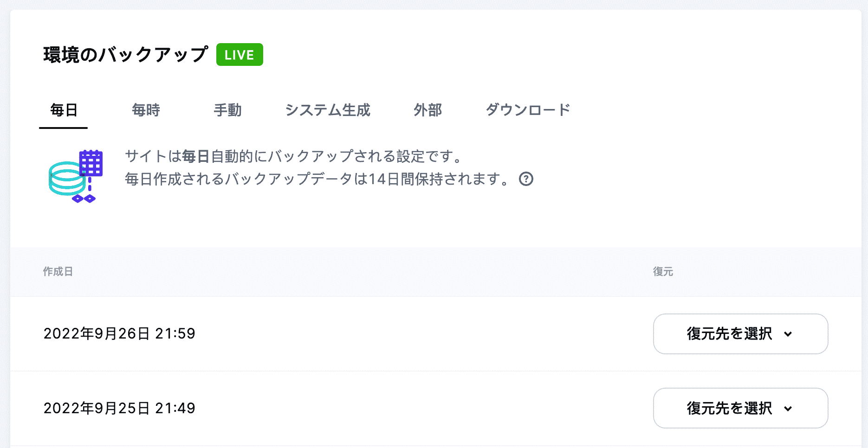
Task: Select the 手動 tab
Action: (x=228, y=110)
